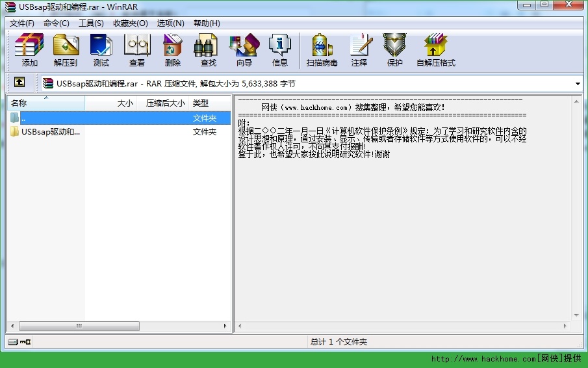Click 总计 1 个文件夹 status text

click(x=339, y=342)
